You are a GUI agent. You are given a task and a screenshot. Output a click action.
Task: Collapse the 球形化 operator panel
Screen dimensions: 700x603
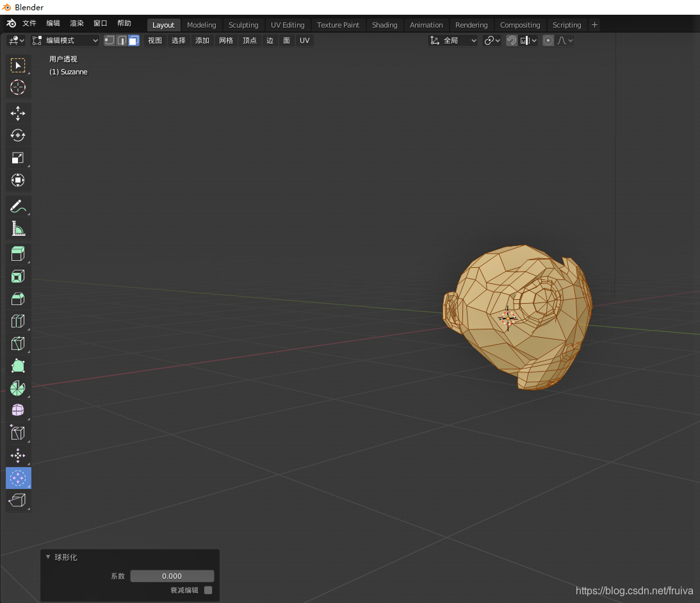(x=48, y=557)
